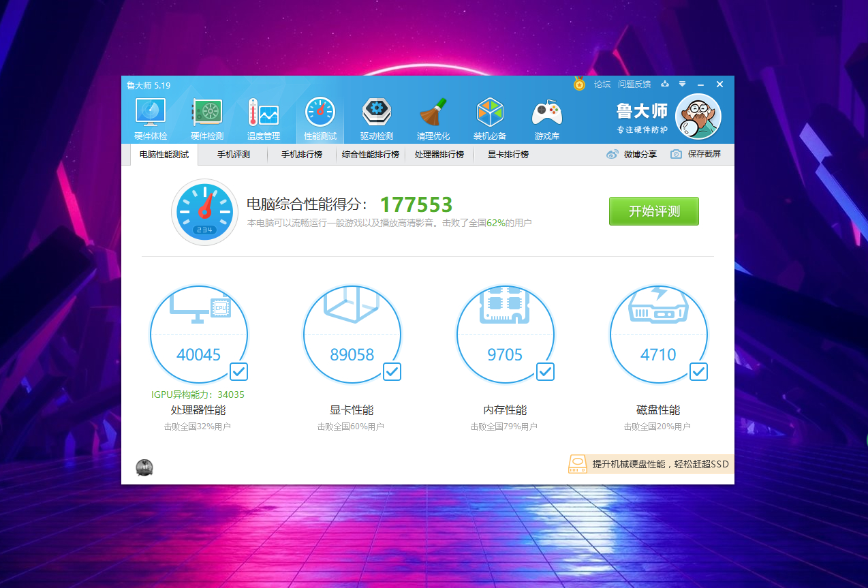Click the 内存性能 label

coord(505,410)
